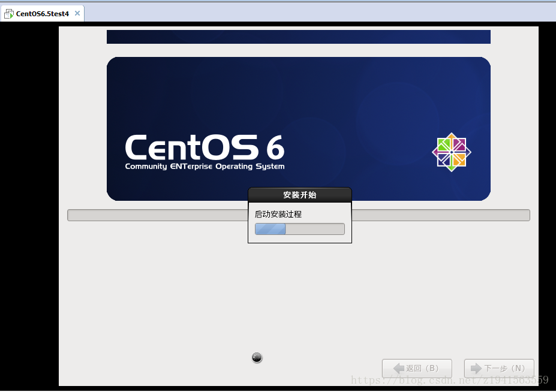Click the 启动安装过程 progress bar in dialog
This screenshot has width=556, height=392.
coord(300,229)
